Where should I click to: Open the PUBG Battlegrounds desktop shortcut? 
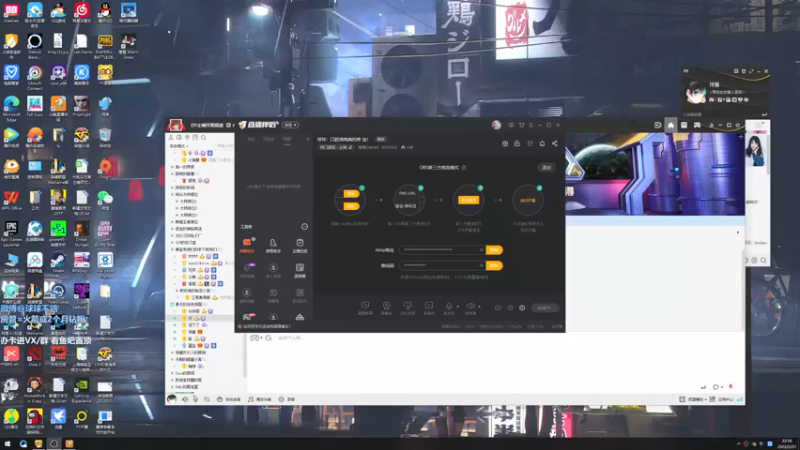pos(105,46)
